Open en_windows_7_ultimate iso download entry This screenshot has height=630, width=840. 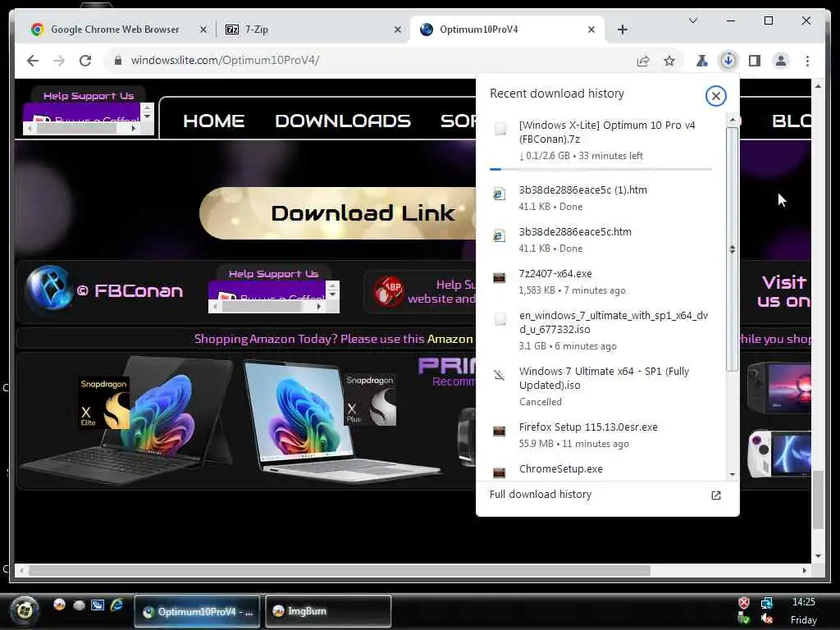600,331
